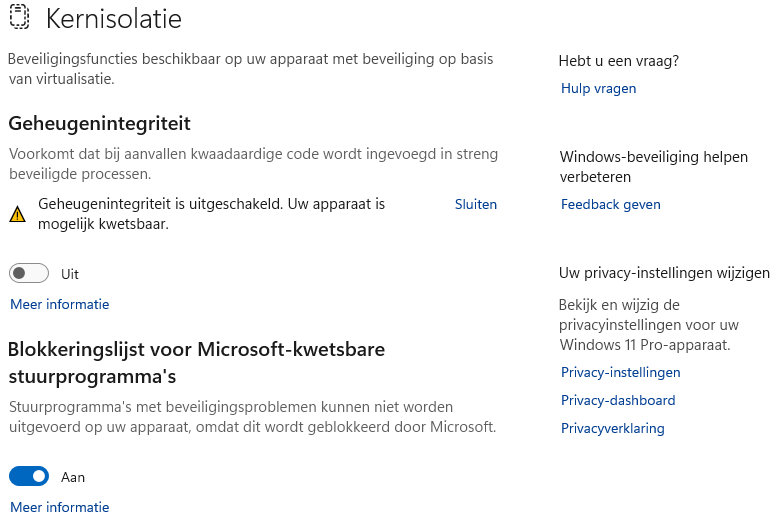Click the 'Uw privacy-instellingen wijzigen' heading
This screenshot has width=777, height=521.
click(664, 272)
